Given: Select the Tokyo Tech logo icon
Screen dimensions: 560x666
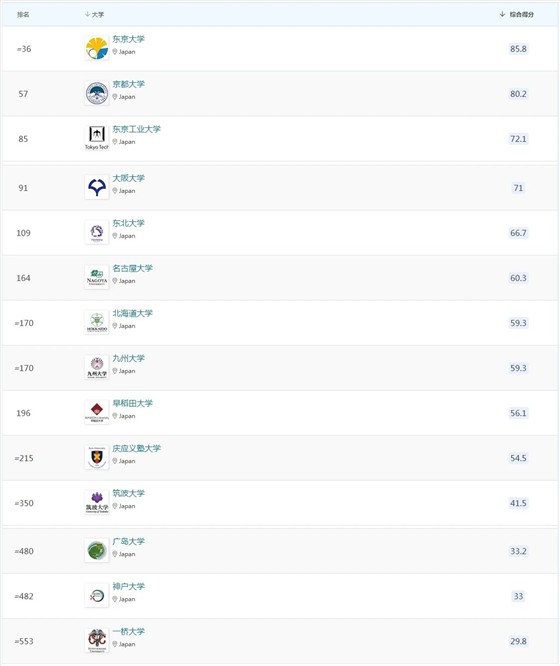Looking at the screenshot, I should tap(97, 138).
